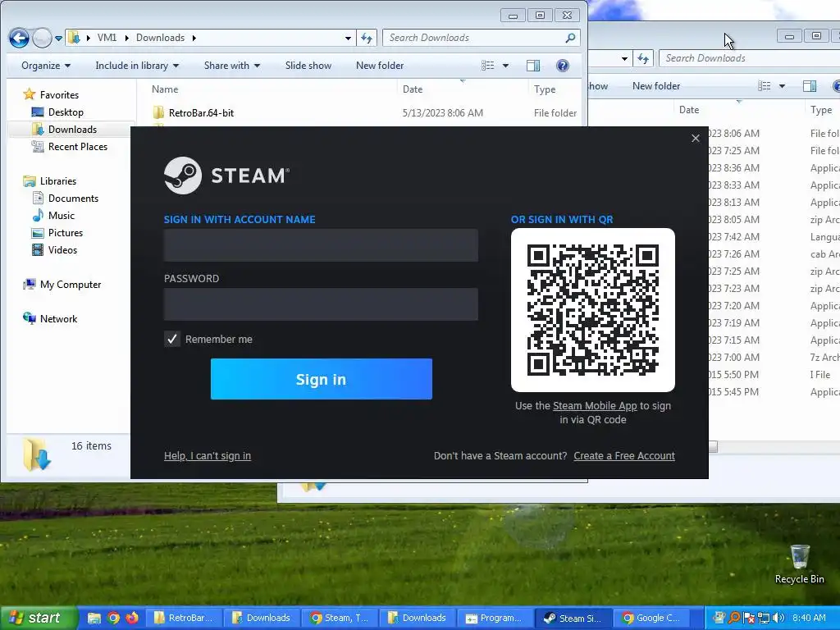Go back in front Downloads Explorer window

click(x=19, y=38)
